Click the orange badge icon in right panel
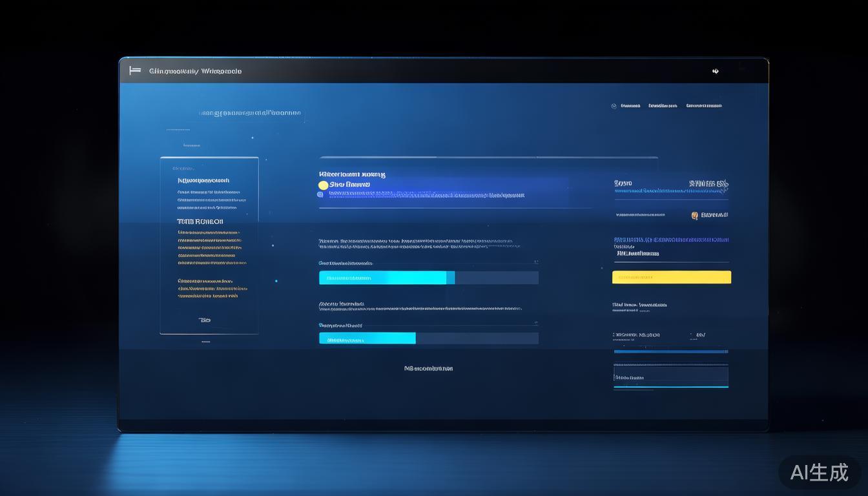 click(694, 216)
